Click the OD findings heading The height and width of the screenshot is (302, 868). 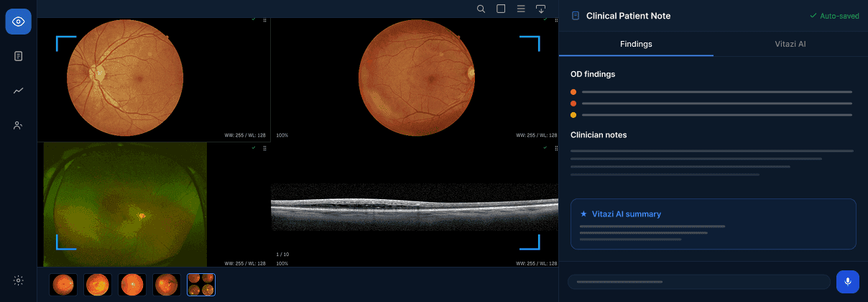tap(593, 74)
